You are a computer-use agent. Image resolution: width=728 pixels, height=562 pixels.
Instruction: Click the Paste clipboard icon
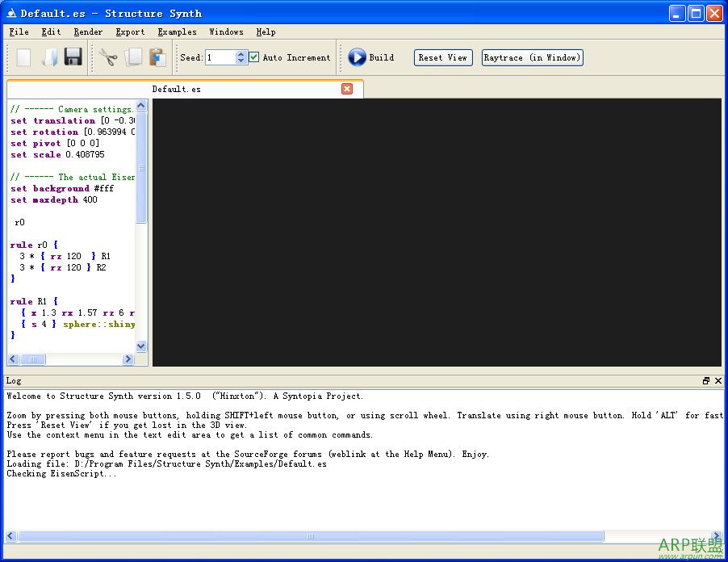click(x=157, y=57)
